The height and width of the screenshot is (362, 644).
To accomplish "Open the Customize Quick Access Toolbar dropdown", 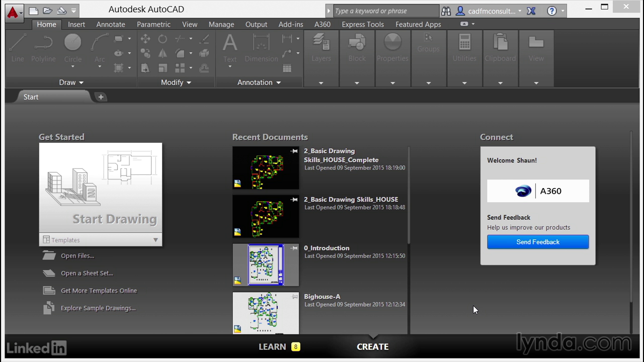I will [x=74, y=11].
